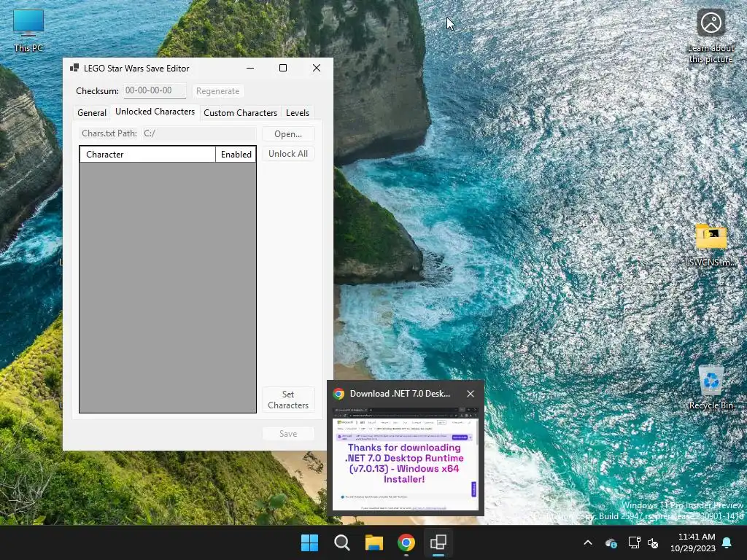The width and height of the screenshot is (747, 560).
Task: Open the Custom Characters tab
Action: pos(240,113)
